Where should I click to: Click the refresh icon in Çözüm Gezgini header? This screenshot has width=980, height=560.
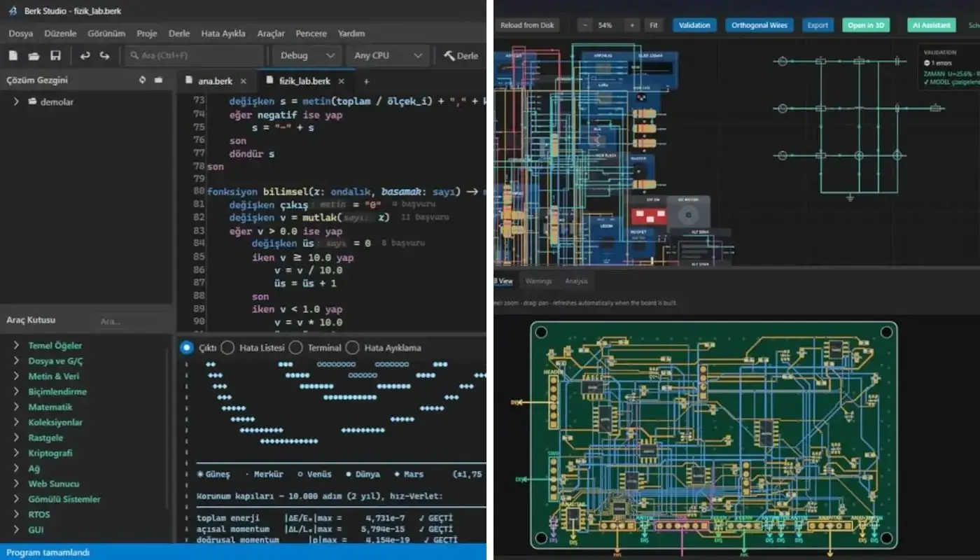pyautogui.click(x=142, y=80)
